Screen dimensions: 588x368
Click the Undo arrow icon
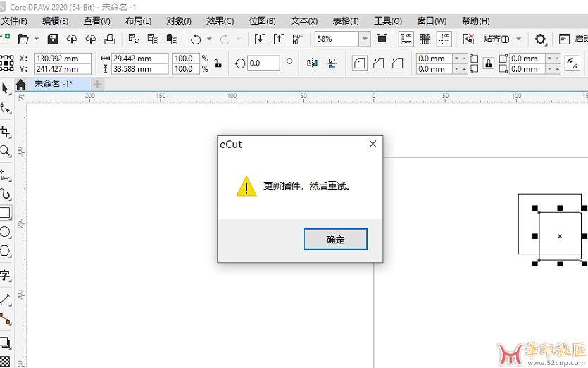[196, 39]
